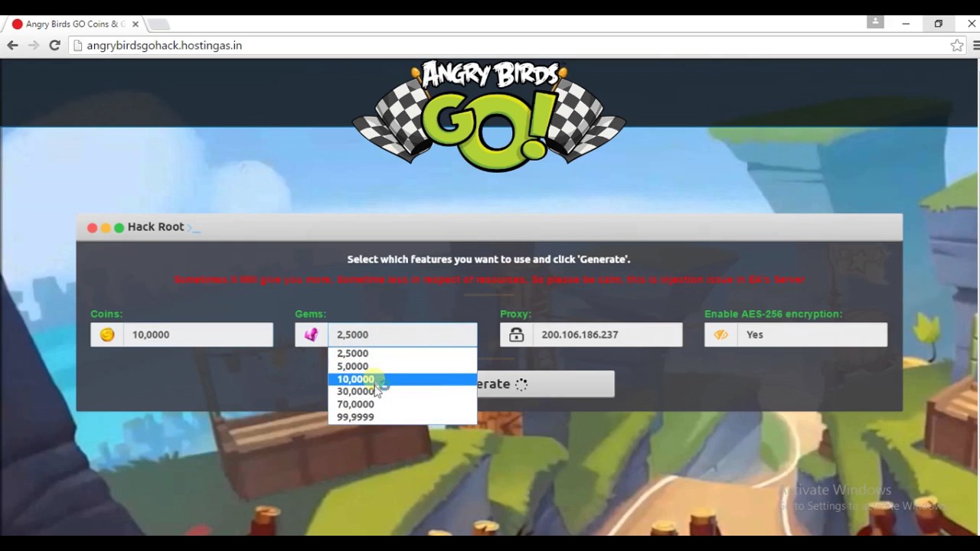Click the Hack Root window title text
This screenshot has height=551, width=980.
(155, 227)
